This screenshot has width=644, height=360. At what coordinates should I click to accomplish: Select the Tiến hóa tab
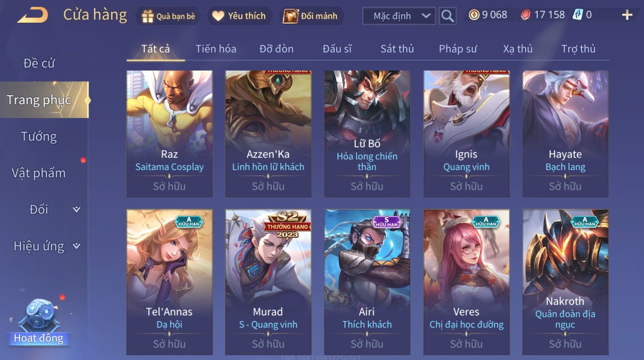[x=216, y=49]
